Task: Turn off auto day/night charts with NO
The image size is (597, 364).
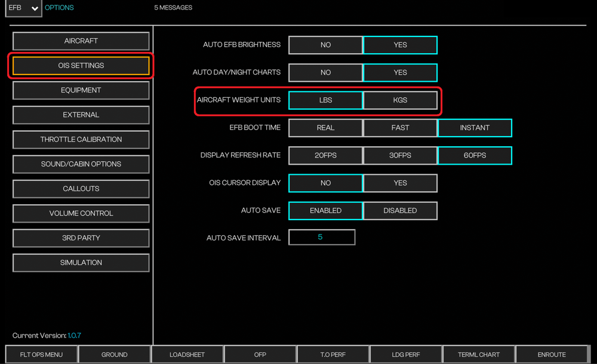Action: click(x=325, y=72)
